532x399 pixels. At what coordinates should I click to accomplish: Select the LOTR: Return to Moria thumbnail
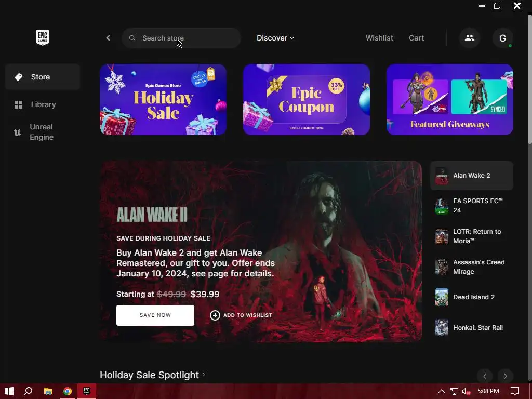[442, 236]
